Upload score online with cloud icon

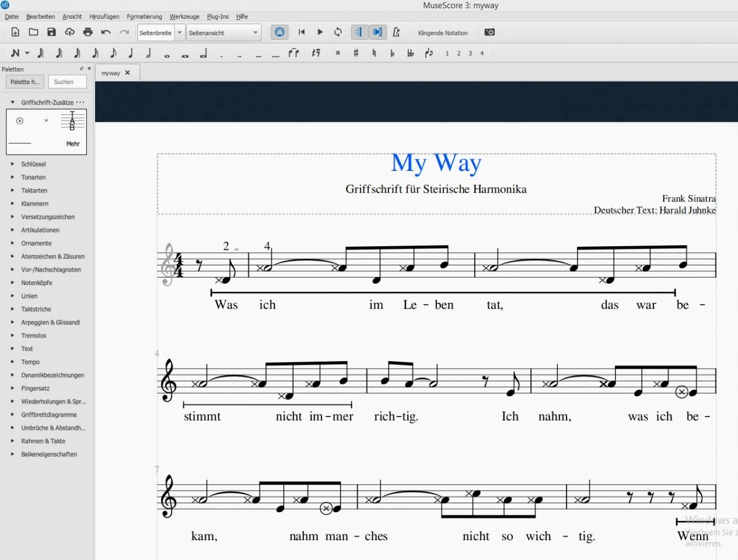tap(69, 32)
